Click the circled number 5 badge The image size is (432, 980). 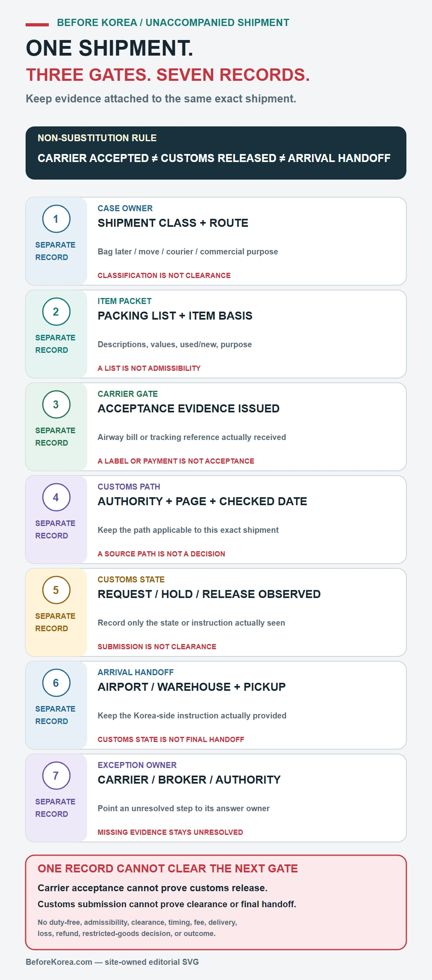[56, 590]
